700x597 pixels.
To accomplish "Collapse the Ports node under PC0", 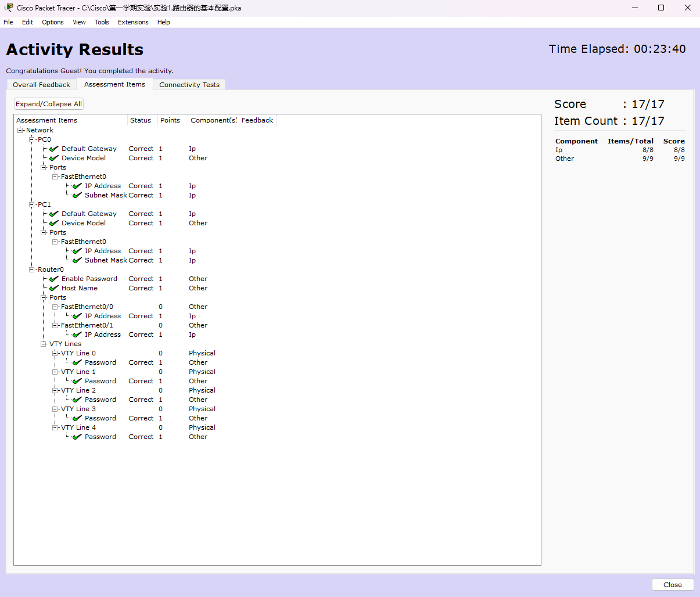I will (44, 167).
